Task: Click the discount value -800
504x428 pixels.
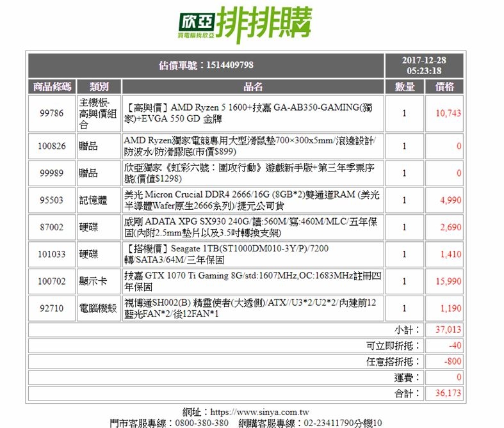Action: click(453, 361)
